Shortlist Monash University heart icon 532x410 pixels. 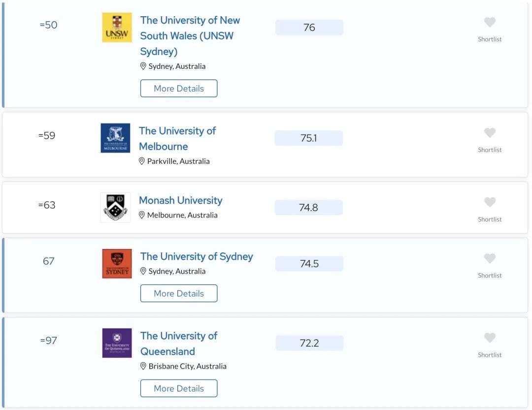point(490,202)
